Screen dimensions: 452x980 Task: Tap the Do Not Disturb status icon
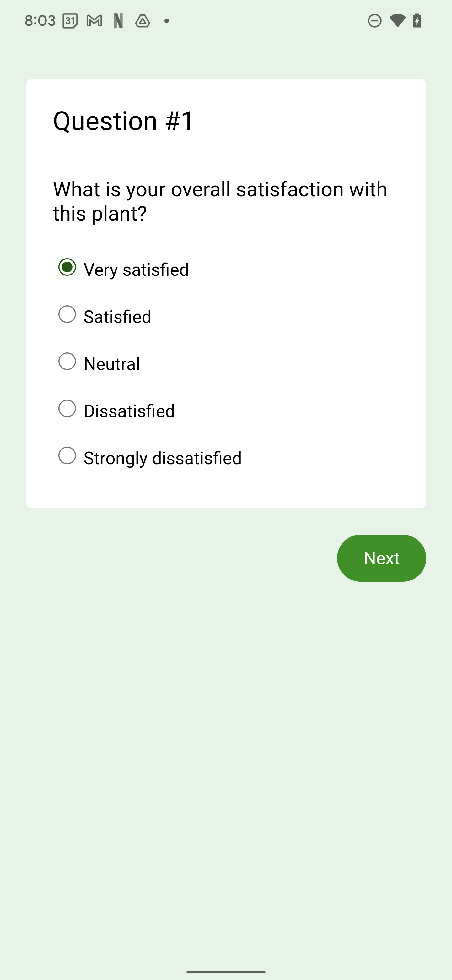(x=375, y=21)
